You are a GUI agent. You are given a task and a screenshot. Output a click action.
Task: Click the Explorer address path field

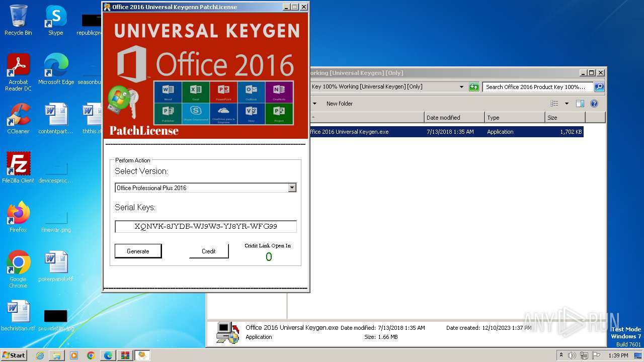pyautogui.click(x=383, y=87)
